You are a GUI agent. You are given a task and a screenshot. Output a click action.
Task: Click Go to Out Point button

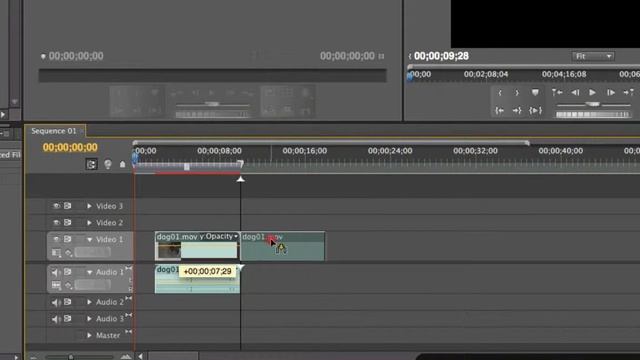tap(517, 111)
